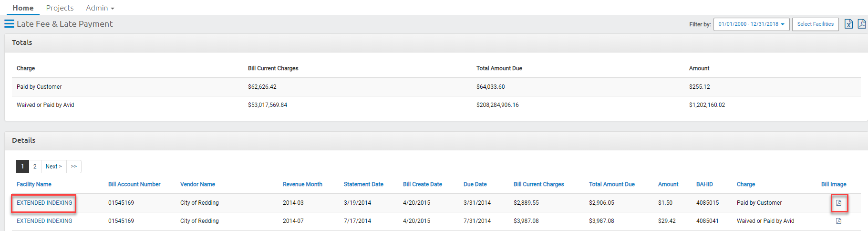The image size is (868, 231).
Task: Sort by Amount column in Details
Action: [668, 184]
